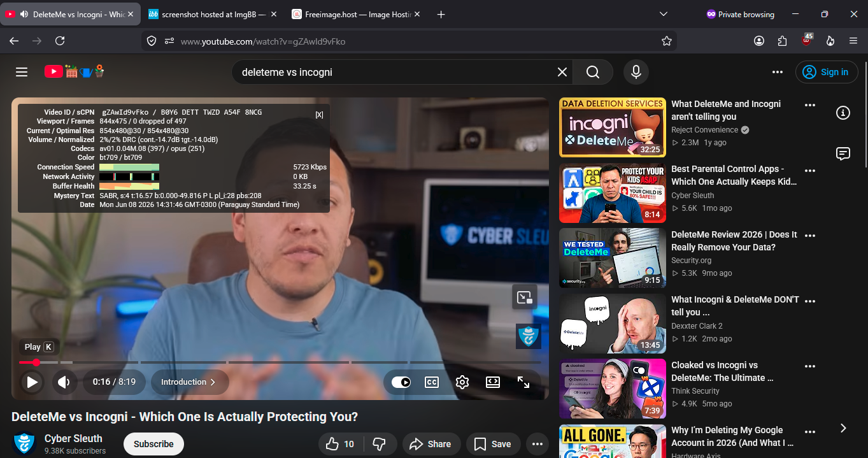Image resolution: width=868 pixels, height=458 pixels.
Task: Toggle closed captions CC button
Action: 432,382
